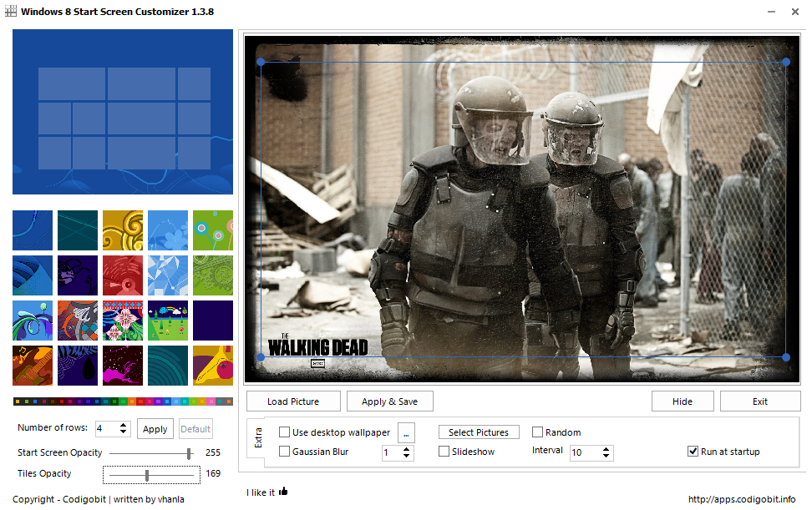Image resolution: width=812 pixels, height=510 pixels.
Task: Increase the Number of rows value
Action: tap(124, 425)
